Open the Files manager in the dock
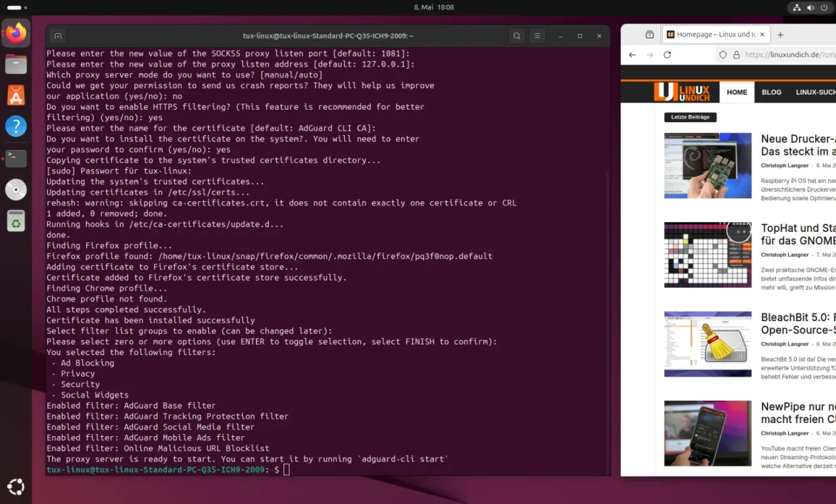 [x=16, y=64]
